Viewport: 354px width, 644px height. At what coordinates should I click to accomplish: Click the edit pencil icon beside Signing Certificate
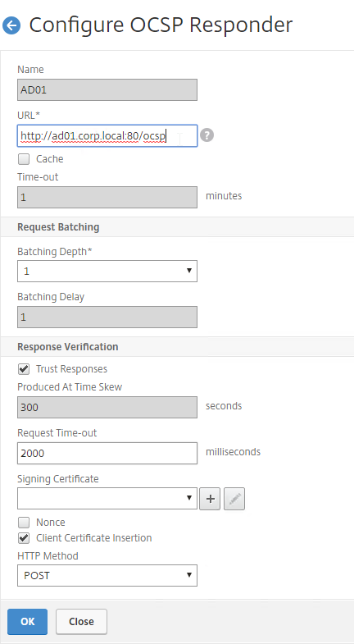pyautogui.click(x=234, y=499)
